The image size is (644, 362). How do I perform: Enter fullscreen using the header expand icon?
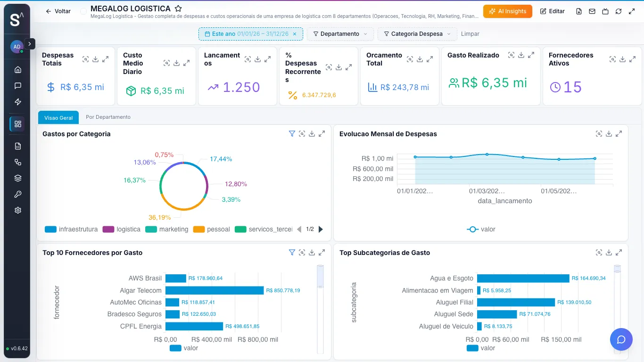632,11
